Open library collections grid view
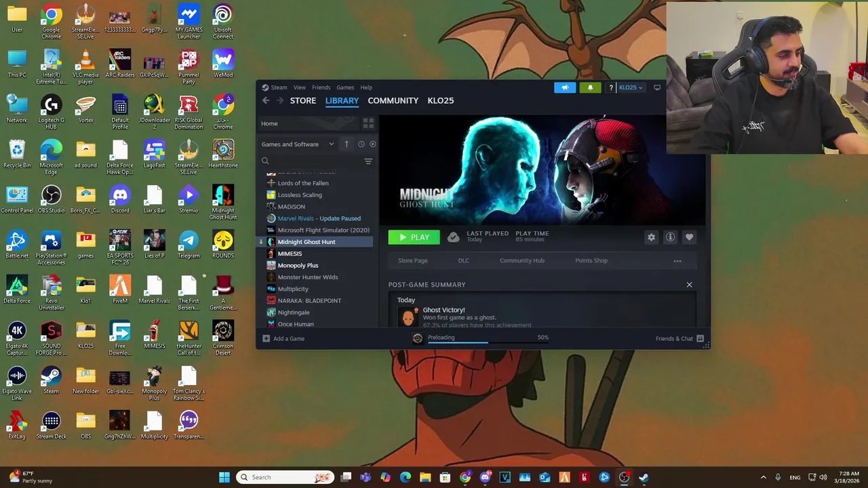This screenshot has width=868, height=488. click(368, 123)
